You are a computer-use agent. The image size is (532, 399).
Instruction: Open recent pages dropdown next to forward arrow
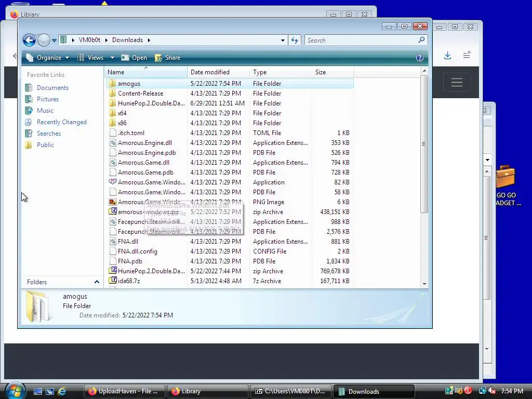click(x=54, y=41)
